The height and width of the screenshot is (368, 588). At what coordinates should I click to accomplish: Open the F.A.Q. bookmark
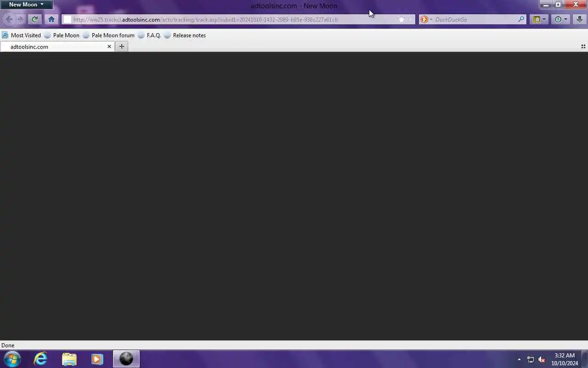tap(149, 35)
